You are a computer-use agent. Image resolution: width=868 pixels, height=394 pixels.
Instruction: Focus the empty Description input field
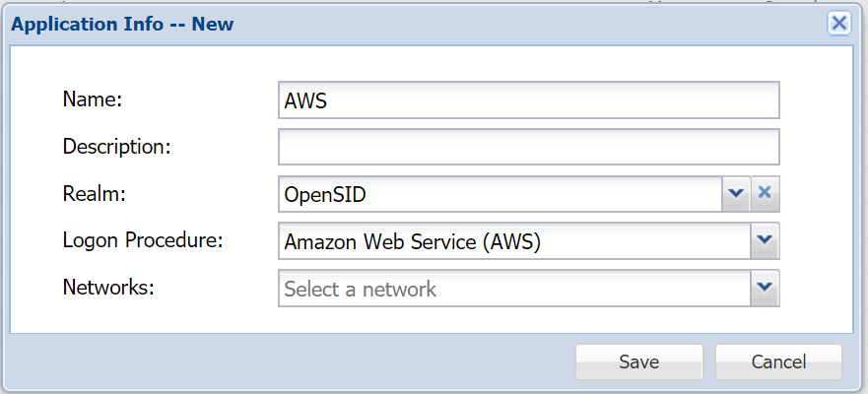pos(528,148)
